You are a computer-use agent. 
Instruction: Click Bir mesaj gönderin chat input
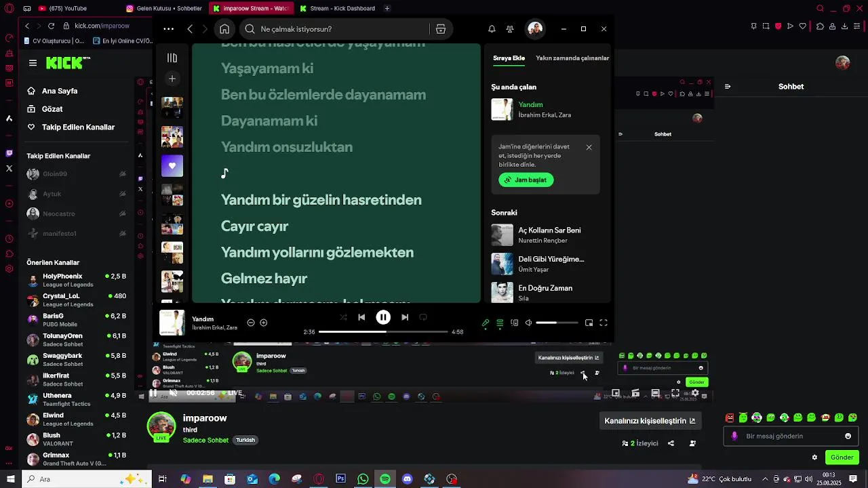pos(791,436)
